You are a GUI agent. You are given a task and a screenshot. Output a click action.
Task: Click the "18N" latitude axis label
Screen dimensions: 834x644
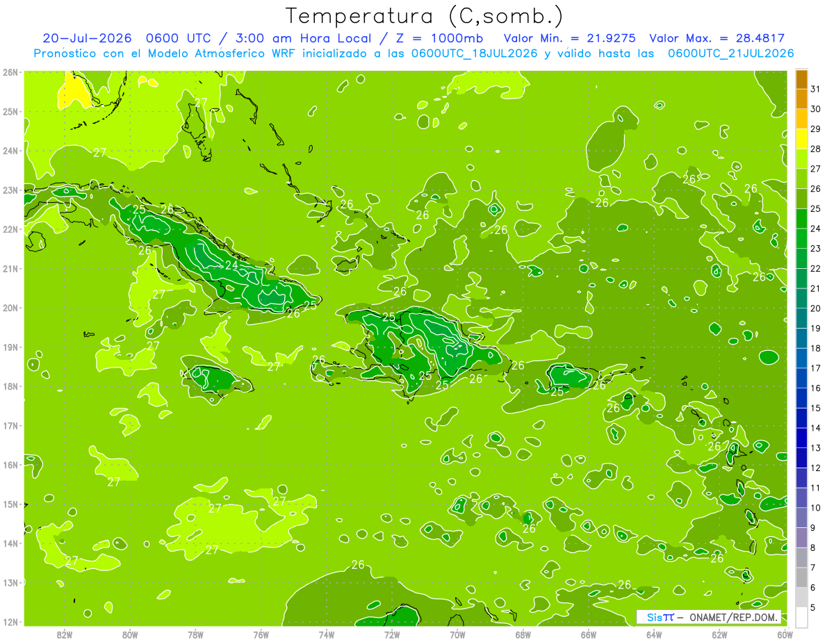tap(10, 386)
